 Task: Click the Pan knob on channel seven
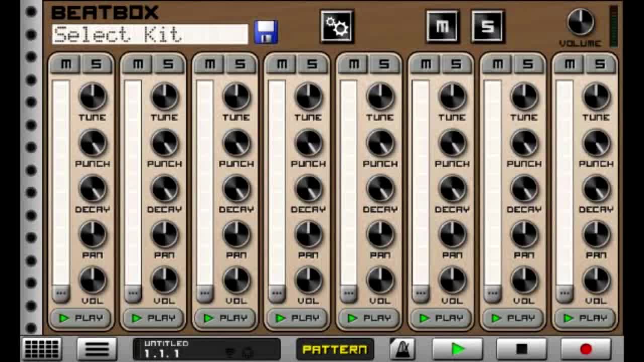pyautogui.click(x=525, y=234)
